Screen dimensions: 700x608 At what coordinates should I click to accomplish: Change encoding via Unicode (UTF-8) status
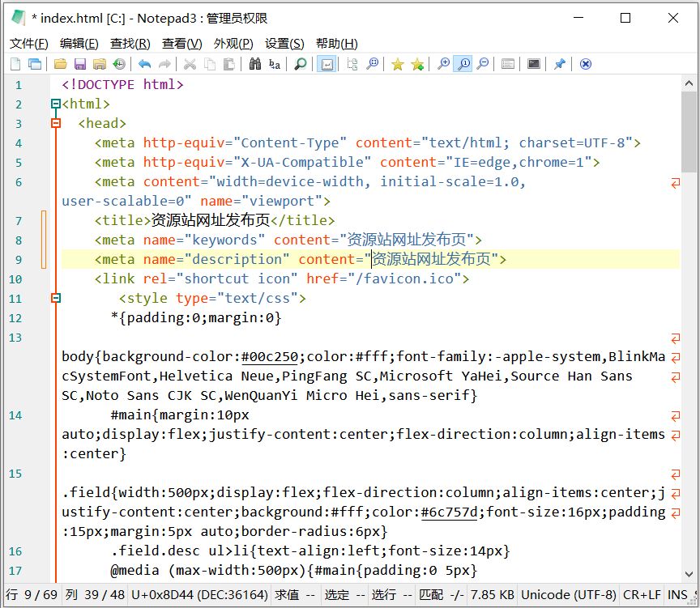568,595
